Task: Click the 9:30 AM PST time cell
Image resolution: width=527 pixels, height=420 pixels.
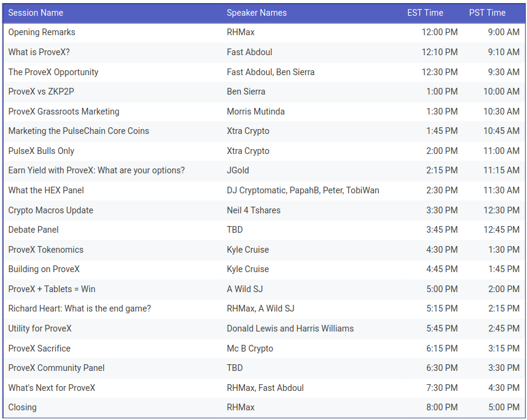Action: tap(504, 72)
